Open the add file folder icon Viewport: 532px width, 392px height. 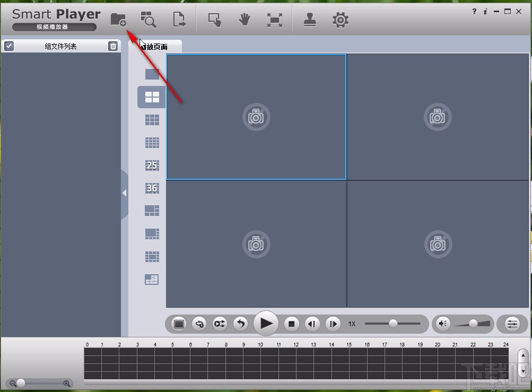118,20
